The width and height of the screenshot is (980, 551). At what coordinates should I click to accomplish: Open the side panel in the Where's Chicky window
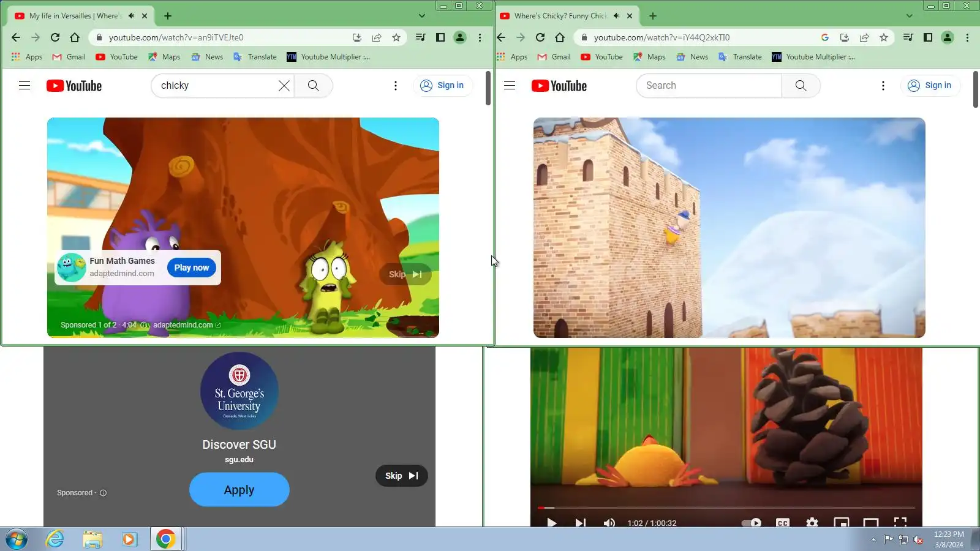tap(928, 37)
